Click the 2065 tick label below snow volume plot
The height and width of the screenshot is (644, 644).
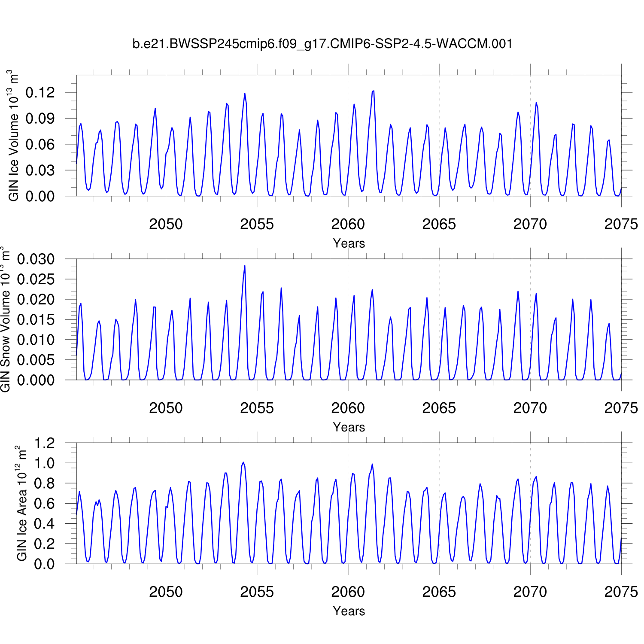[439, 408]
